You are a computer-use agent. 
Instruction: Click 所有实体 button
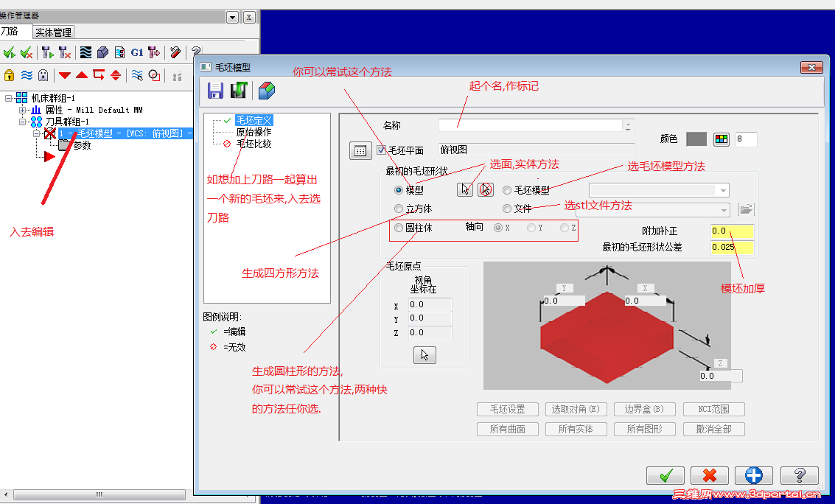576,429
